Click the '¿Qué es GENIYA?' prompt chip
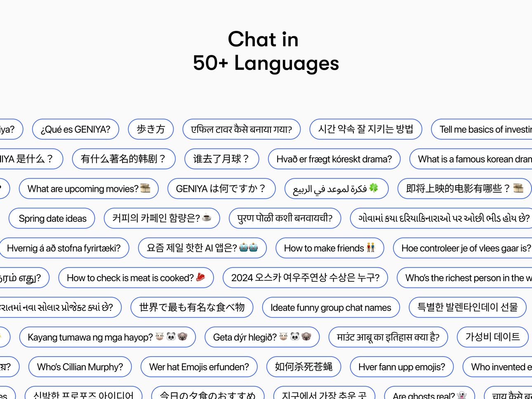Viewport: 532px width, 399px height. [x=75, y=129]
